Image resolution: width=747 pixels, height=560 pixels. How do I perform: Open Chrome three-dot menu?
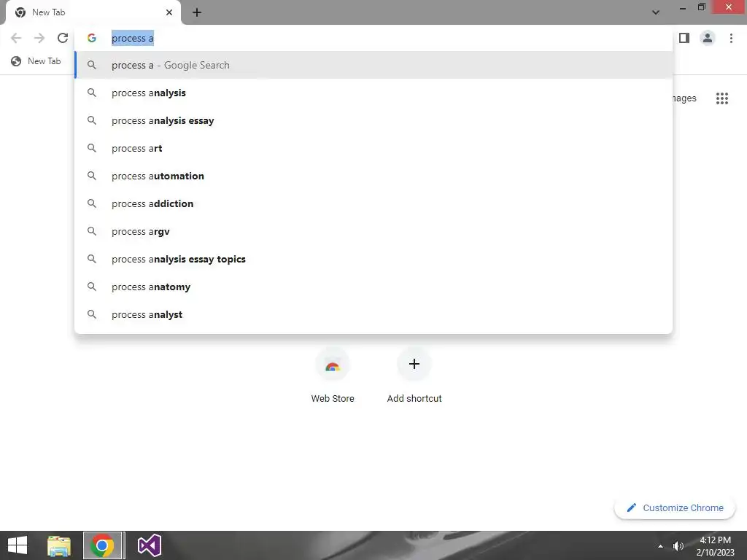tap(731, 38)
